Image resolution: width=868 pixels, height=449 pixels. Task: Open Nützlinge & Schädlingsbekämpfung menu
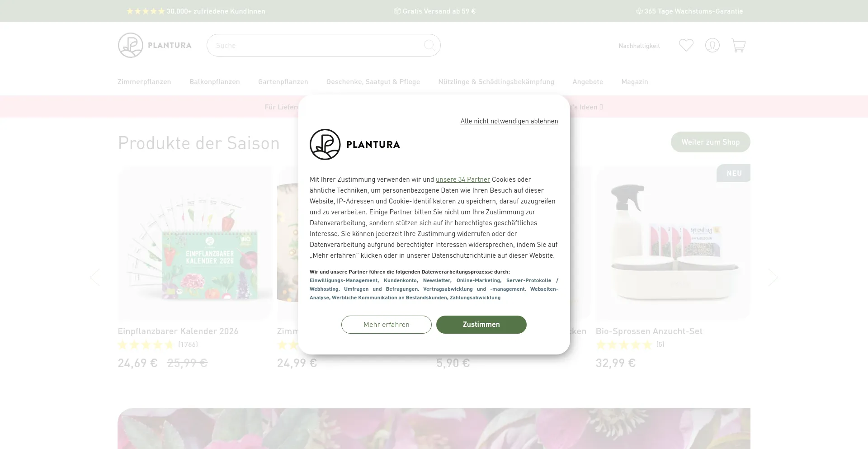coord(496,82)
